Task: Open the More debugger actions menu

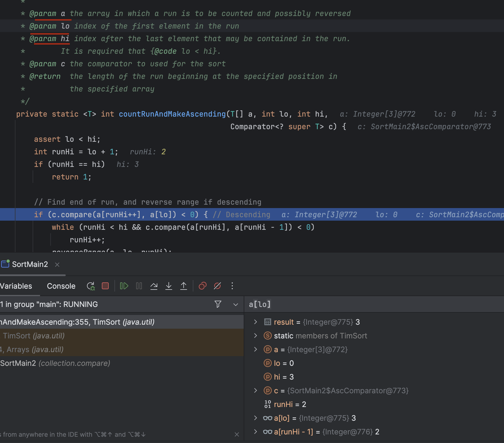Action: [x=232, y=286]
